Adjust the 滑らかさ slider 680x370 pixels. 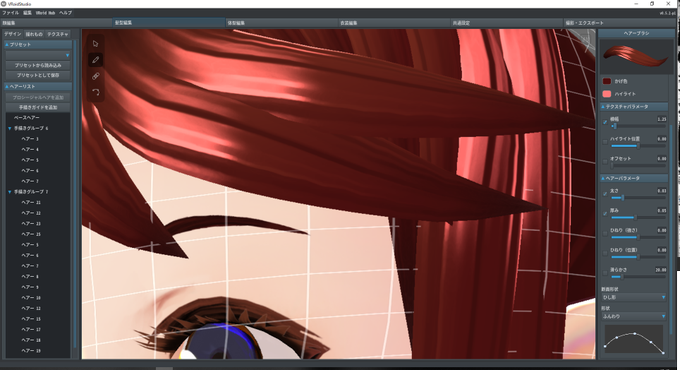(x=638, y=277)
